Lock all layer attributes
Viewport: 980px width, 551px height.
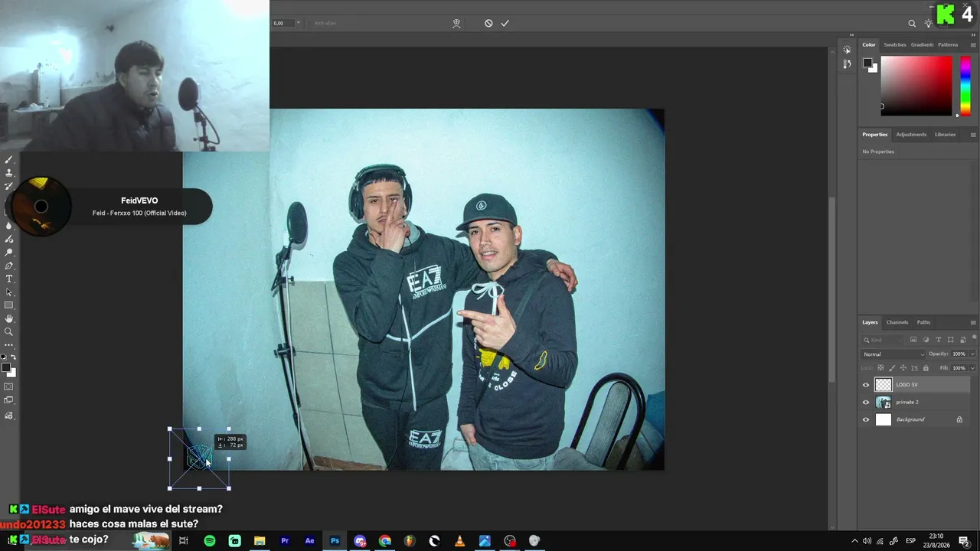coord(926,368)
